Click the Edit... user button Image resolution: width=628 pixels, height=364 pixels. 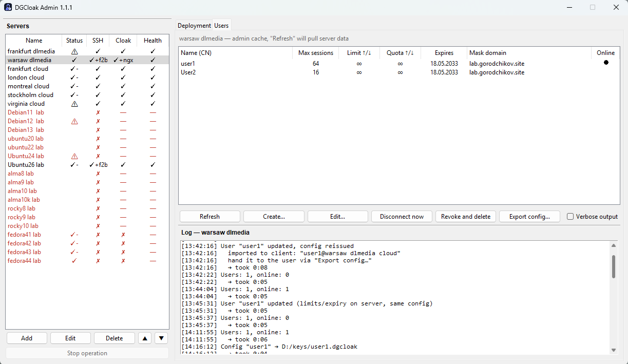(337, 217)
